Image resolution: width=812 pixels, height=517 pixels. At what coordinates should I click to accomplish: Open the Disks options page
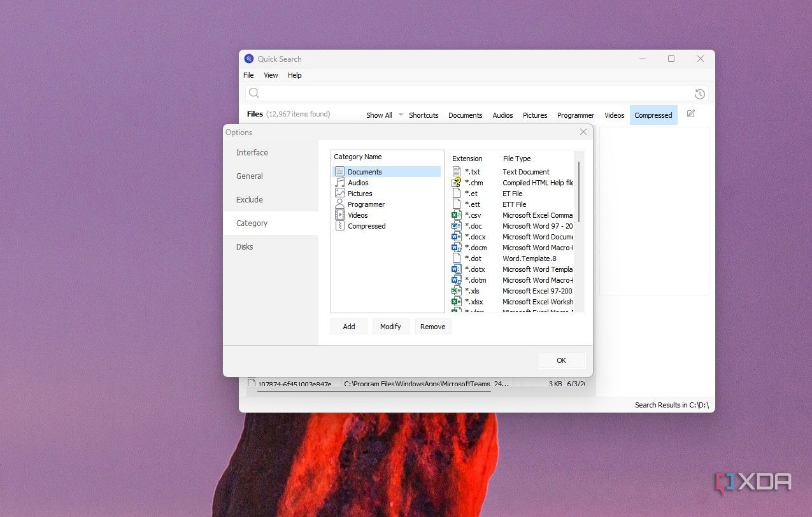(x=271, y=247)
